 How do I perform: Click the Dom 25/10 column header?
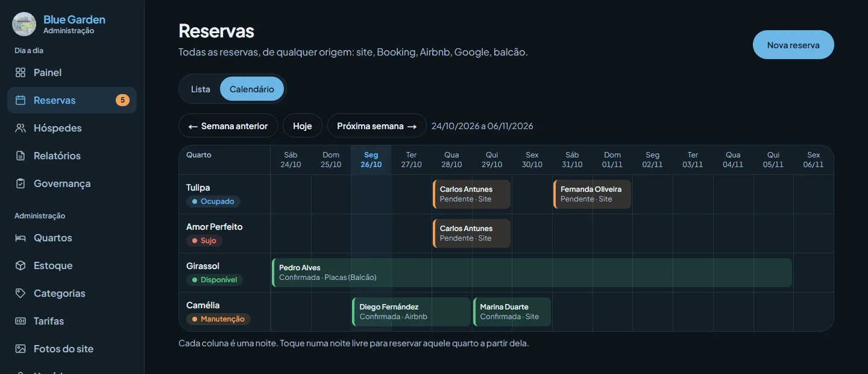coord(331,160)
